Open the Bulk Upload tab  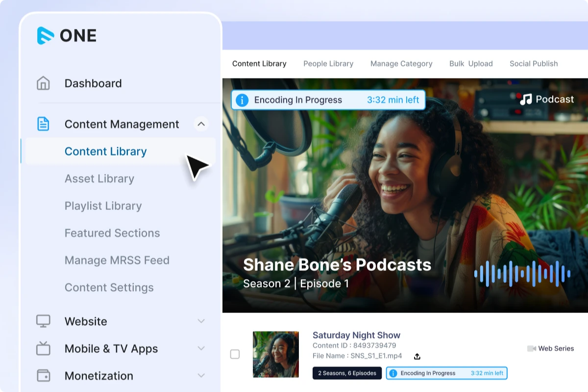(x=471, y=64)
